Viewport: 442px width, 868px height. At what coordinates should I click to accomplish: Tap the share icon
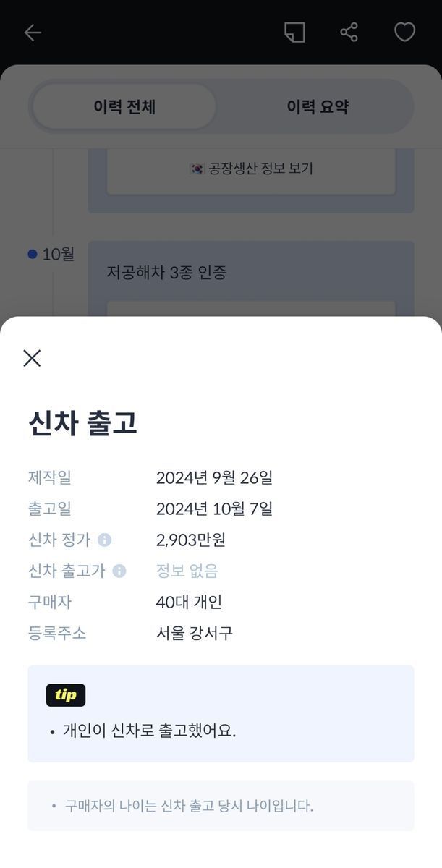pos(349,33)
